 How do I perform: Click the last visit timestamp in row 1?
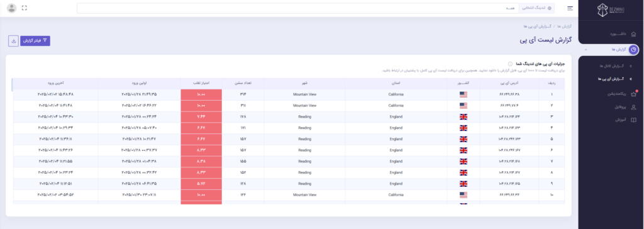[x=55, y=94]
